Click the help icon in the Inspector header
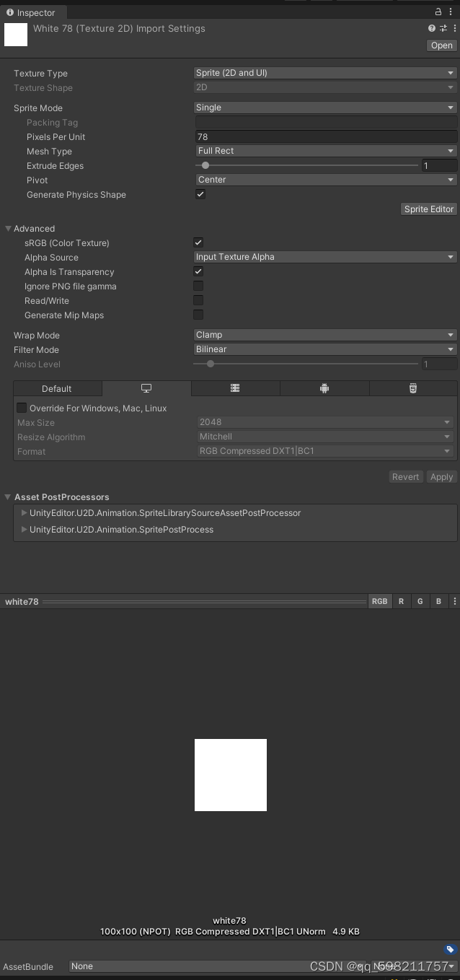 point(430,28)
